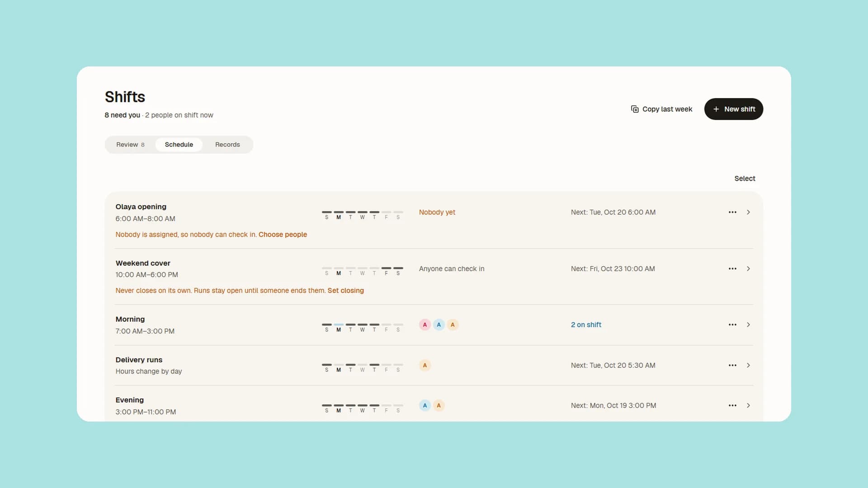868x488 pixels.
Task: Click the 2 on shift link
Action: 586,325
